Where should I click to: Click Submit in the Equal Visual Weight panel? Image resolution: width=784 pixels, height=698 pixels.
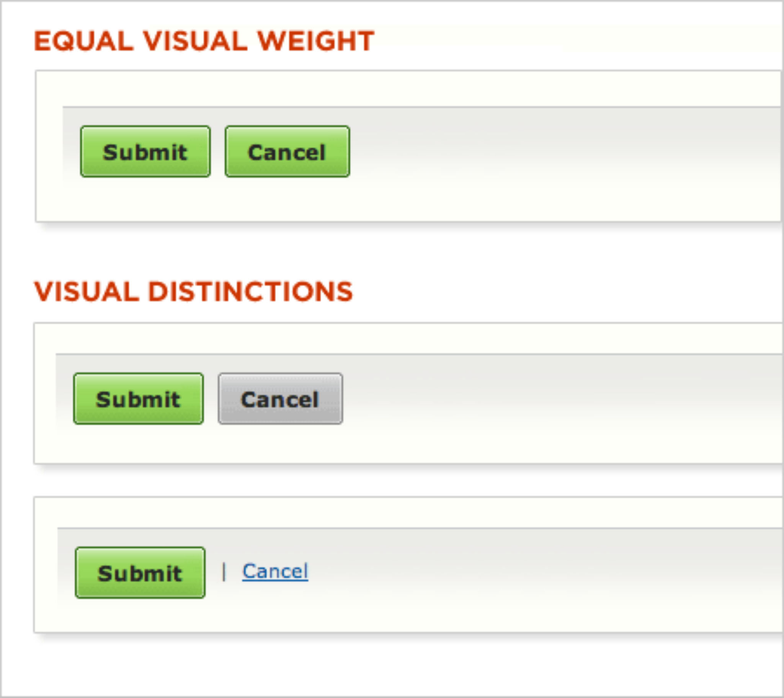[145, 152]
